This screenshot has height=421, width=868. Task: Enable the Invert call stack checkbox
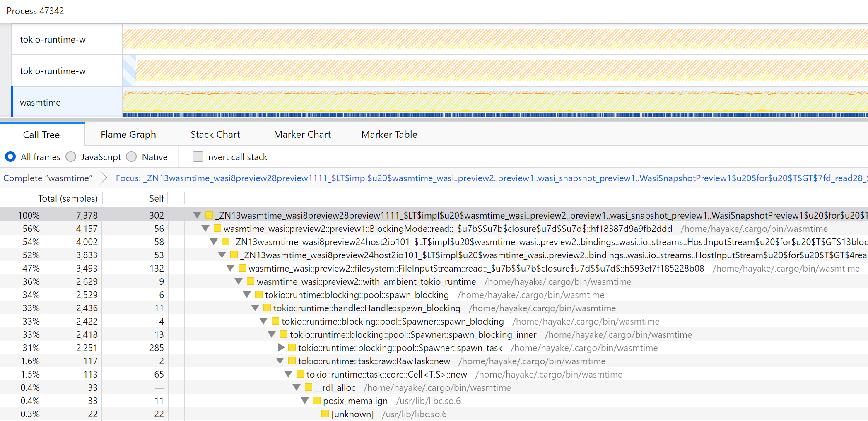[198, 157]
